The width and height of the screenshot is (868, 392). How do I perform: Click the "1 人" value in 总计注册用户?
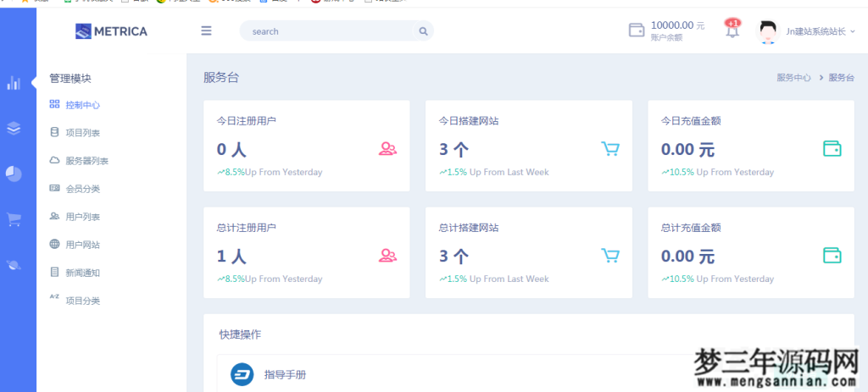coord(231,256)
